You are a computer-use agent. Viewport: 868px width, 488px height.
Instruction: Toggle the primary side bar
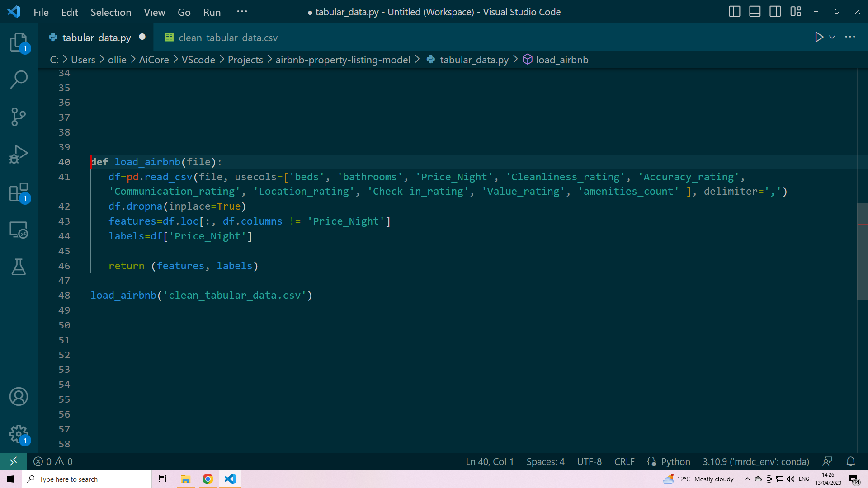pyautogui.click(x=735, y=12)
